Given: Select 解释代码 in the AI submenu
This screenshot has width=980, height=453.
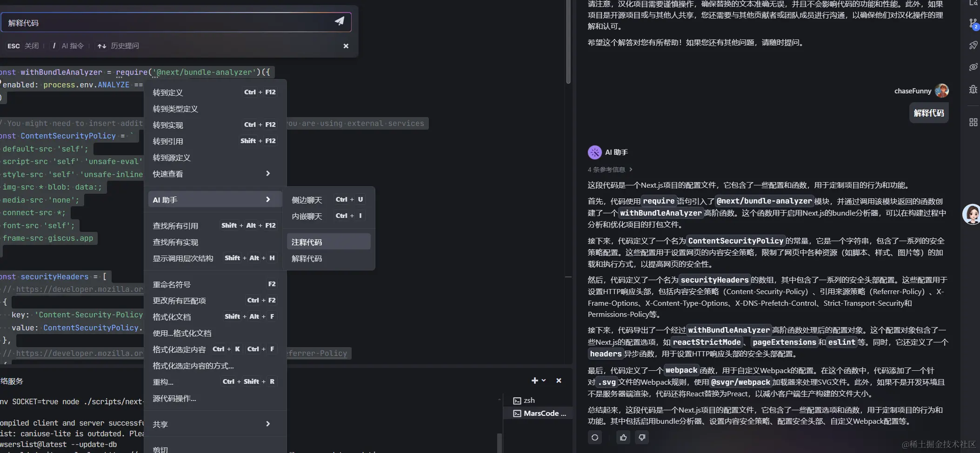Looking at the screenshot, I should [328, 258].
